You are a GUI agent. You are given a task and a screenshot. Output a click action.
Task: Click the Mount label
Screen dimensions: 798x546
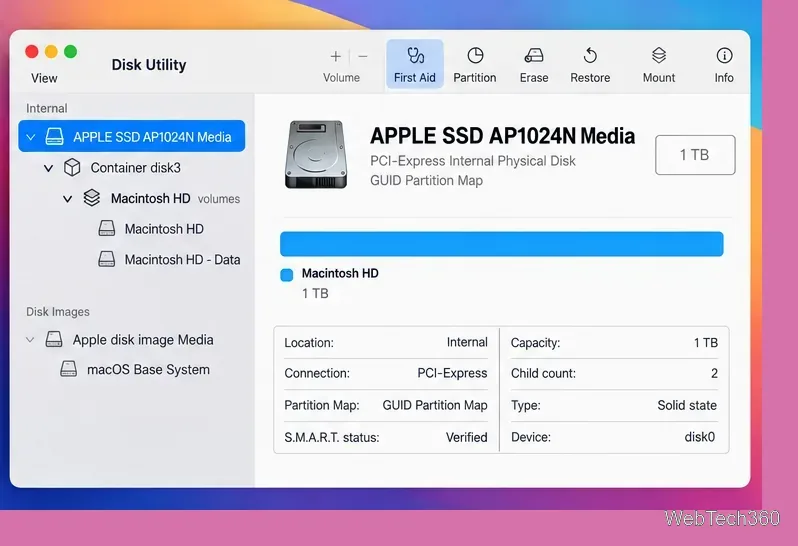coord(659,78)
